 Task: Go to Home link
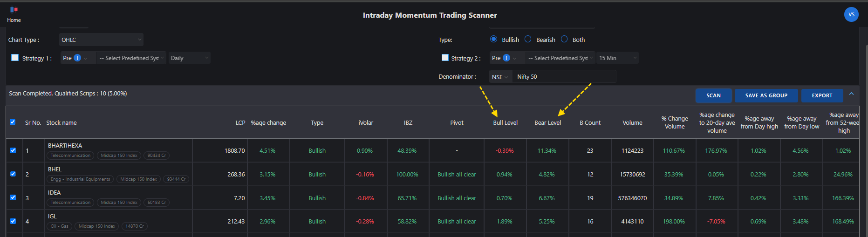point(14,20)
